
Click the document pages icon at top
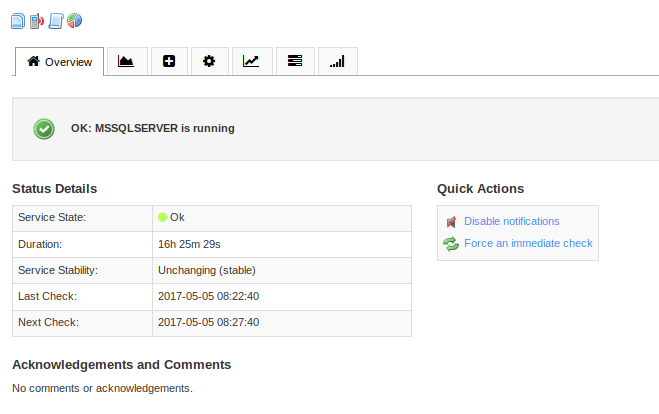[18, 20]
